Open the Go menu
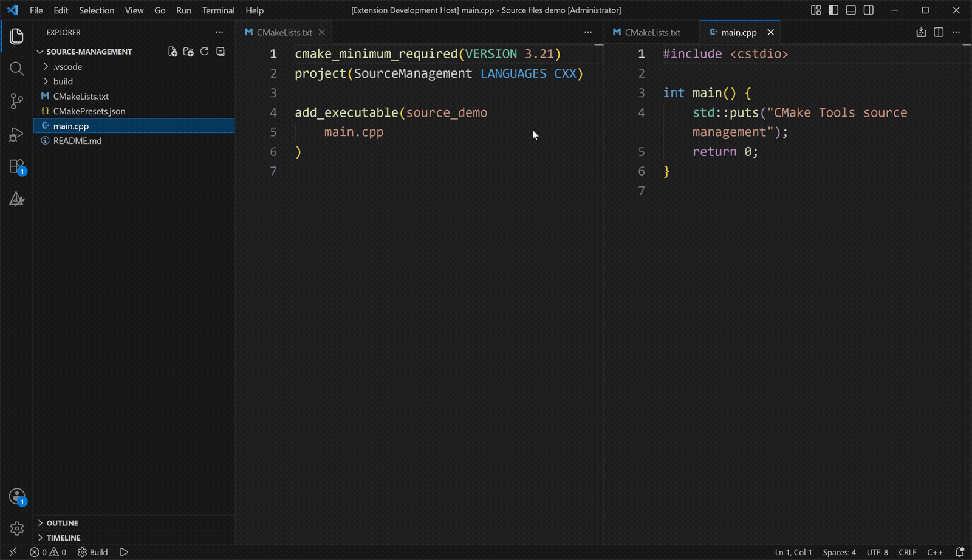 pyautogui.click(x=160, y=10)
